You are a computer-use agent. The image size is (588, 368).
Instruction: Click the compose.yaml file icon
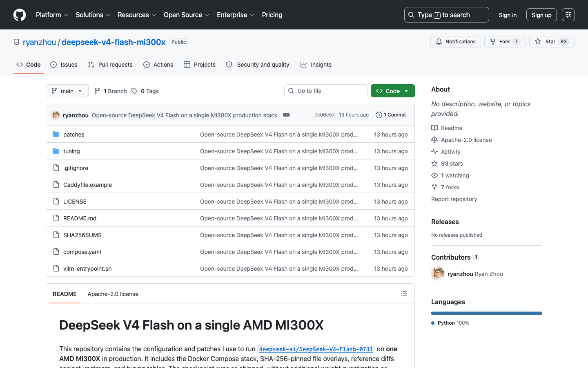tap(56, 252)
